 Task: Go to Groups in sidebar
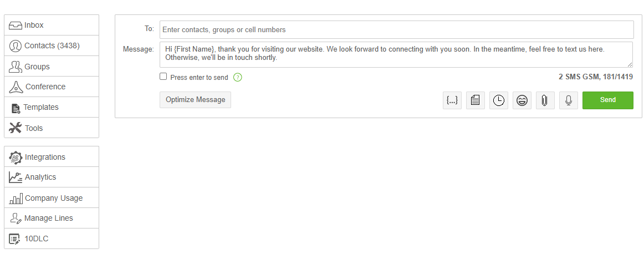tap(52, 67)
